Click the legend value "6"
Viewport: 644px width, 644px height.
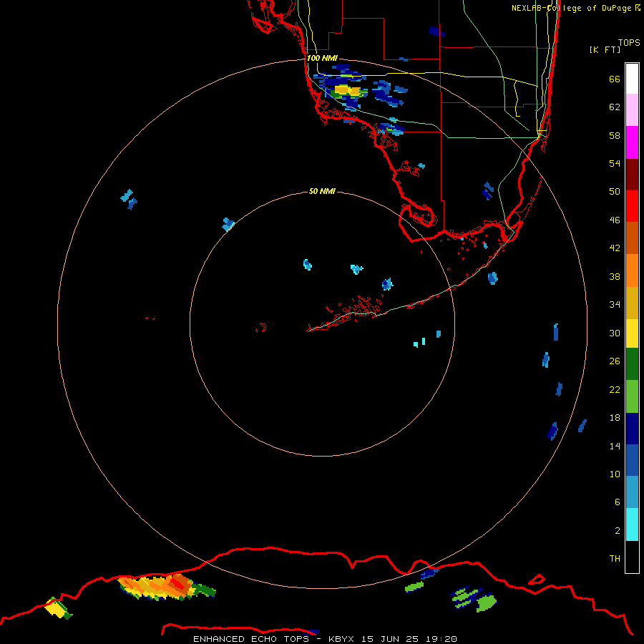[x=618, y=502]
